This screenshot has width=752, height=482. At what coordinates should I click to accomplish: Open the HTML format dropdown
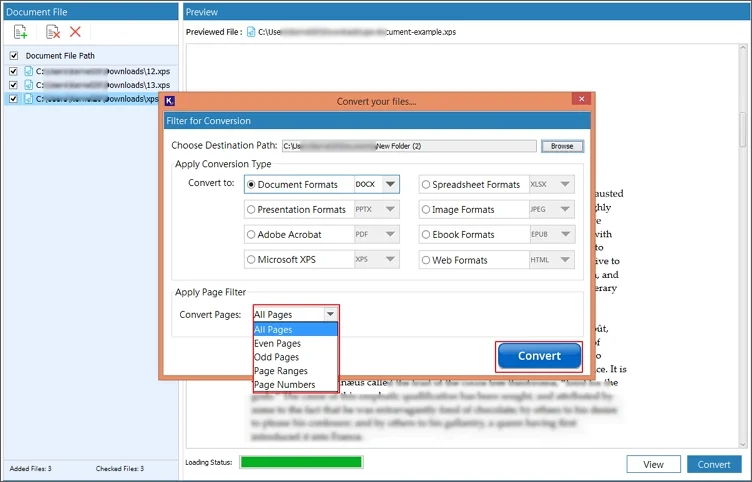tap(565, 259)
